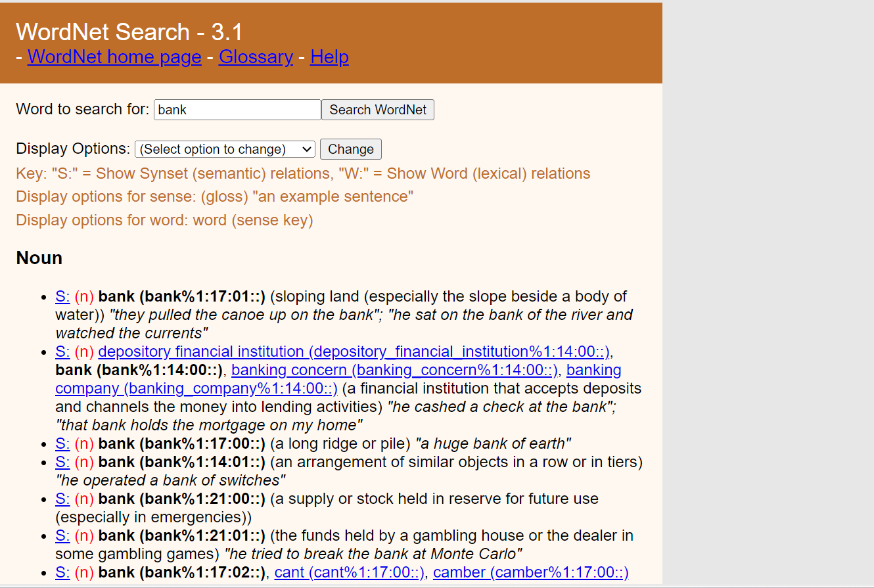Expand synset relations for sloping land sense
874x588 pixels.
click(62, 296)
